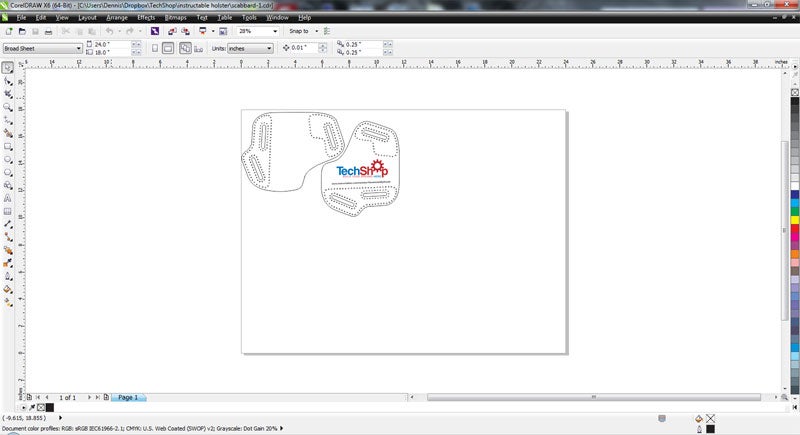Select the Text tool

point(8,198)
